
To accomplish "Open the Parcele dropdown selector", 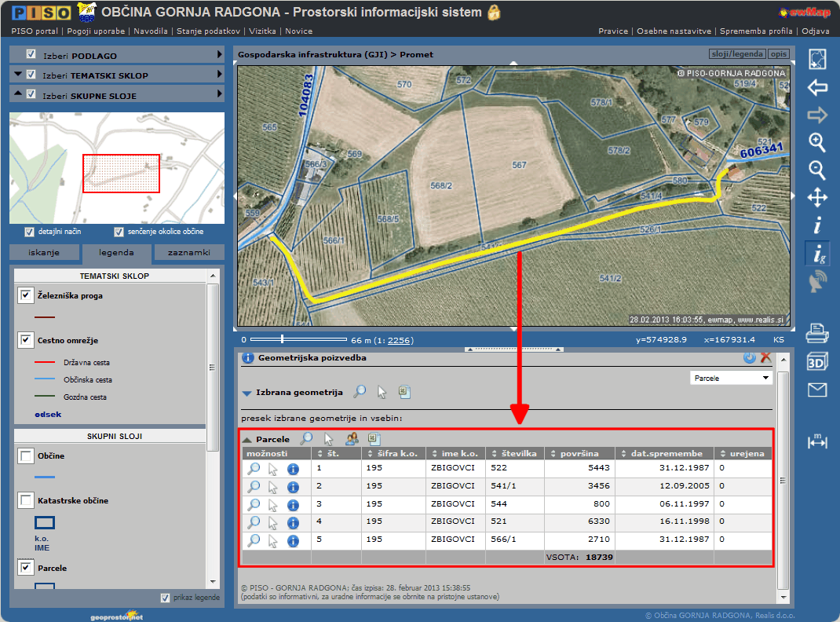I will tap(731, 378).
